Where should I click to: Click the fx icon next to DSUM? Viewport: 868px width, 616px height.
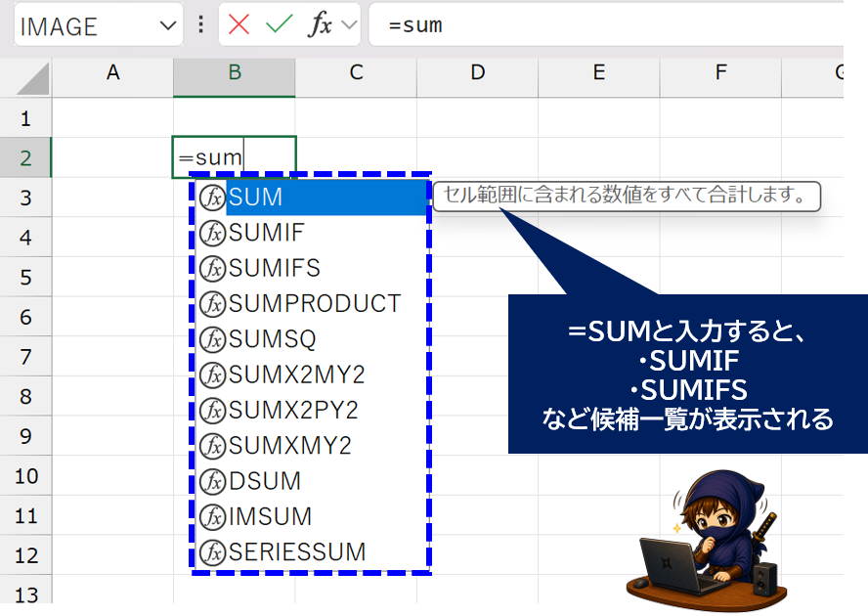(x=212, y=481)
